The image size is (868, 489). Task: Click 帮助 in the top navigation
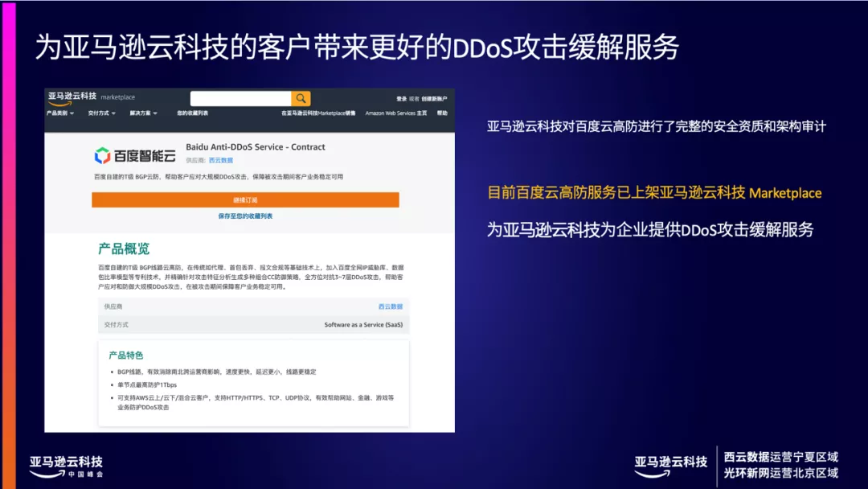[x=442, y=113]
